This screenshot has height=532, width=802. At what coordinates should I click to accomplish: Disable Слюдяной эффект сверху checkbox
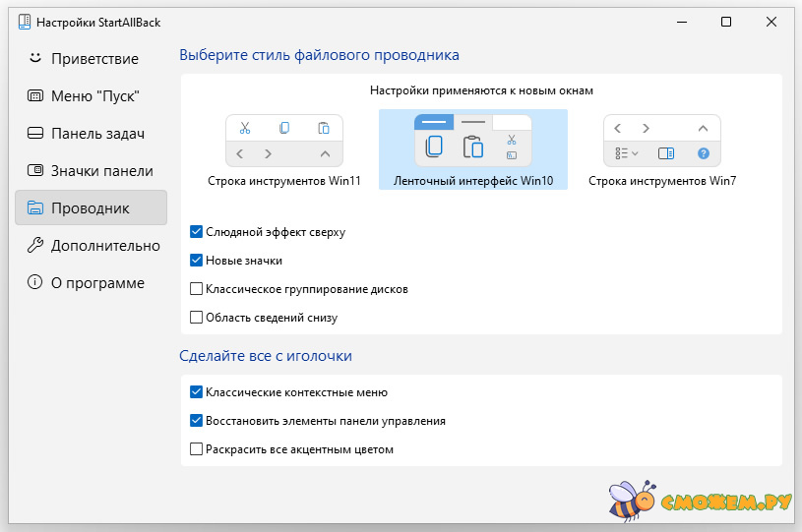click(196, 231)
